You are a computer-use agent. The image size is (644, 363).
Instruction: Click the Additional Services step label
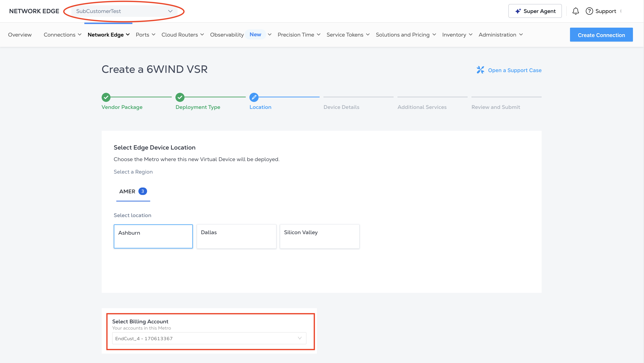tap(422, 107)
